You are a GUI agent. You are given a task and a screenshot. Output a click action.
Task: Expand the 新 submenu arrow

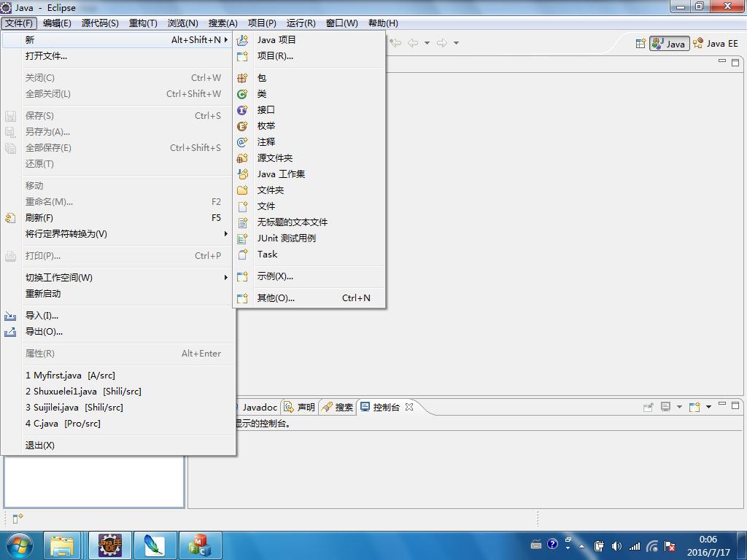point(226,40)
